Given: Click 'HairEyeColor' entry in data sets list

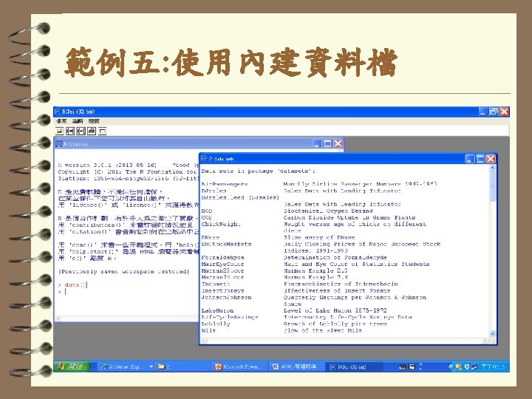Looking at the screenshot, I should coord(223,264).
